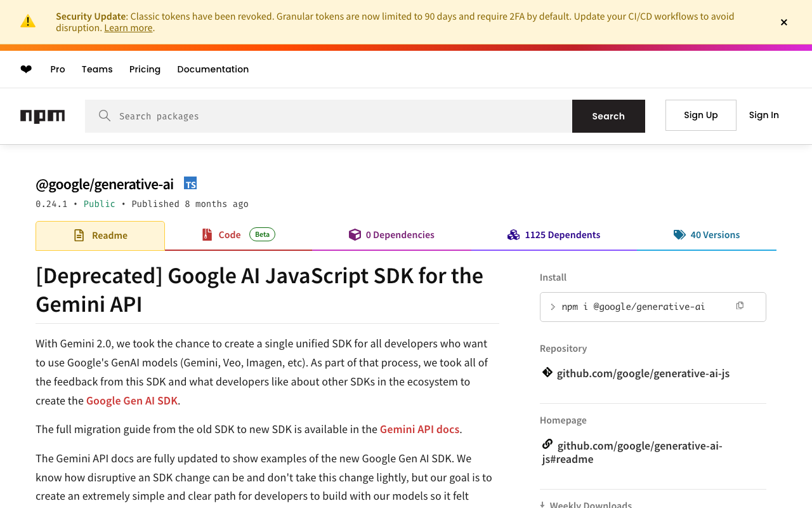
Task: Switch to the Code tab
Action: (x=230, y=235)
